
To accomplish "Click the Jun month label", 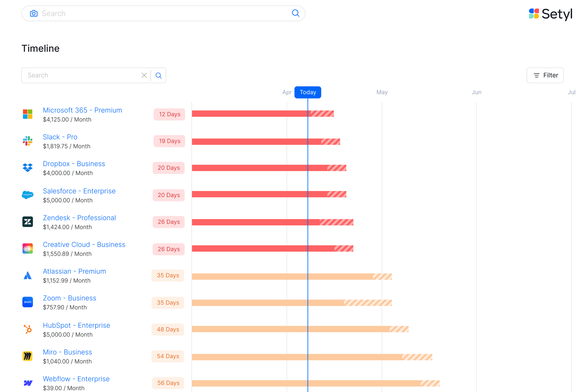I will point(477,92).
